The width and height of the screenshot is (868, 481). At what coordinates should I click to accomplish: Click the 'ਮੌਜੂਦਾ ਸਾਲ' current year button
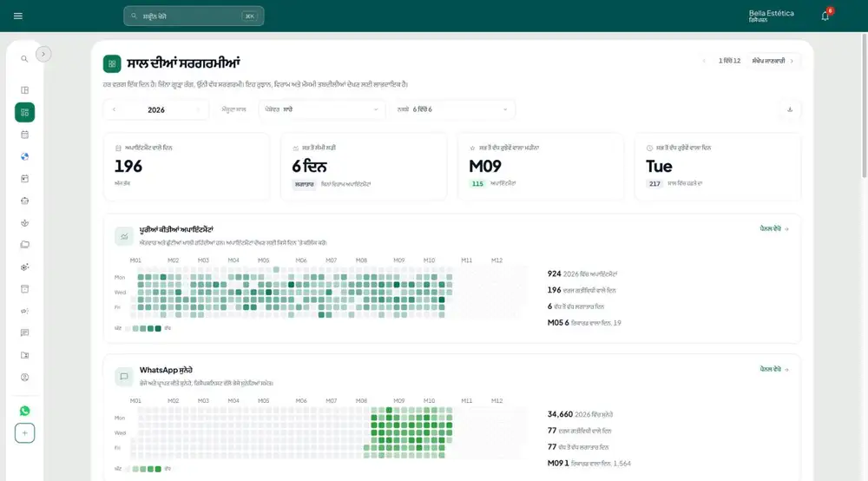(233, 109)
